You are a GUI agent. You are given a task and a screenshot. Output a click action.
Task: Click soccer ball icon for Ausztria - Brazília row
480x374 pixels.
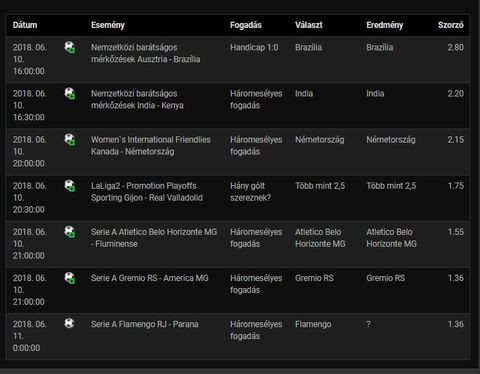click(70, 47)
